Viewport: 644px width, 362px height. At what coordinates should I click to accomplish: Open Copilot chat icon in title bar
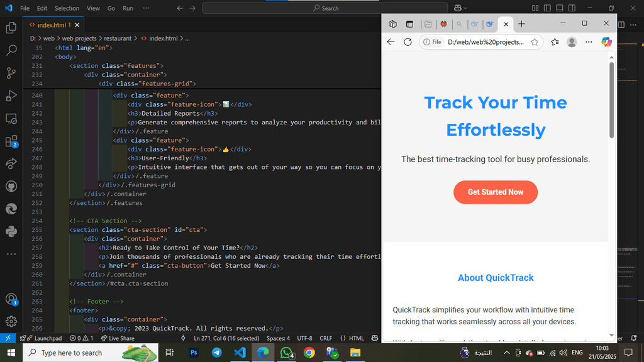pyautogui.click(x=458, y=8)
